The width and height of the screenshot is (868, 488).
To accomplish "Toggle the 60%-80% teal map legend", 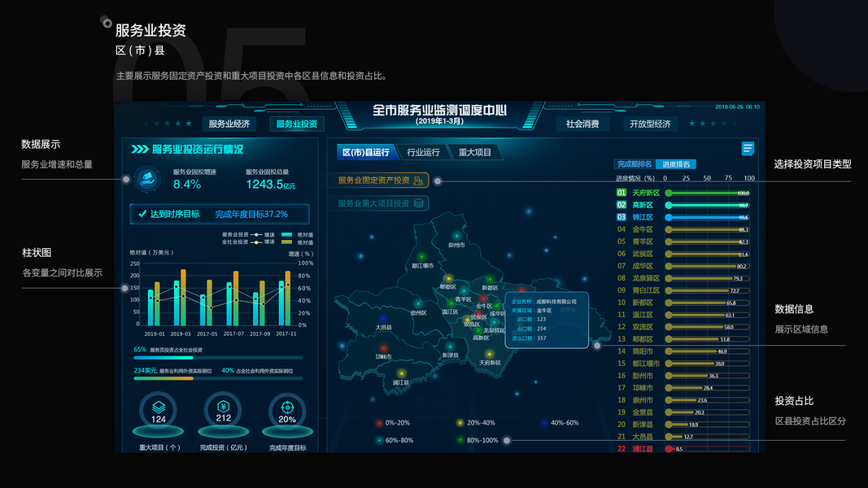I will click(x=395, y=440).
